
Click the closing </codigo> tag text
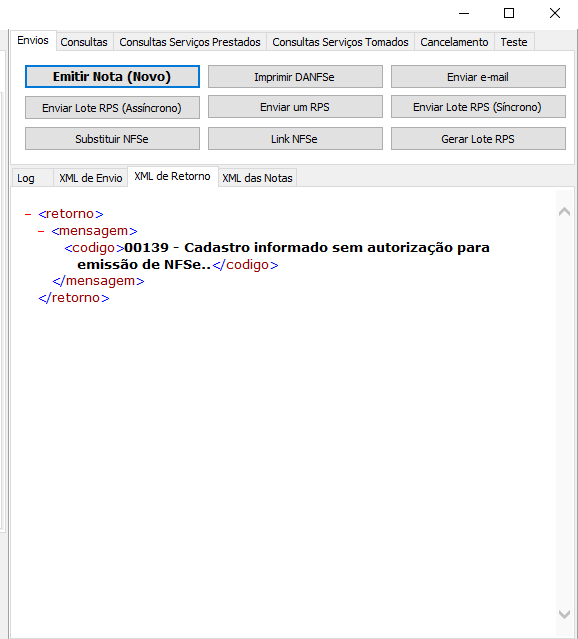245,265
